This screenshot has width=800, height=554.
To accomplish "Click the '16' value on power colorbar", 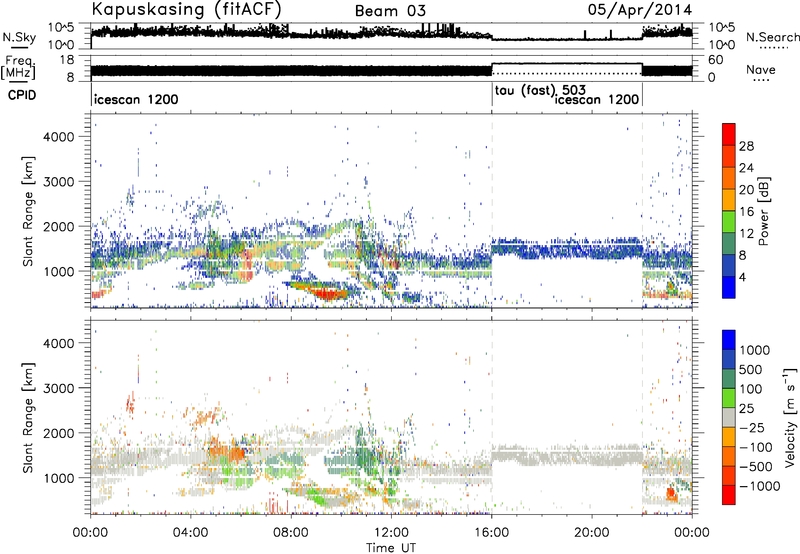I will 746,211.
